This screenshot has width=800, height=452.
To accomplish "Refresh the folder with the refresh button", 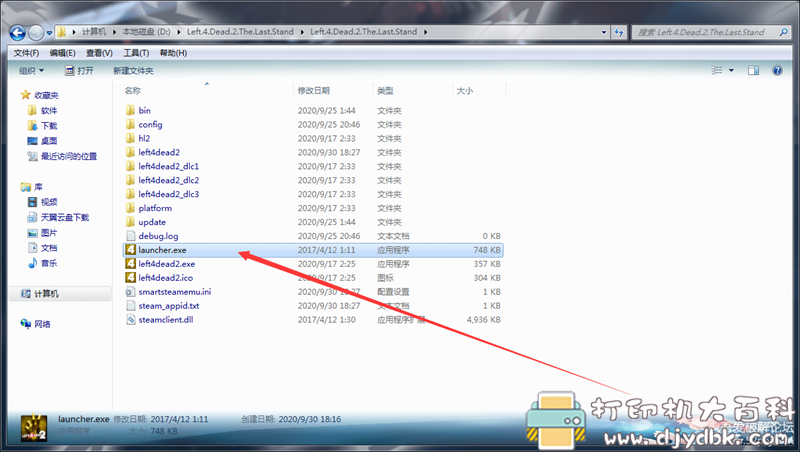I will click(x=619, y=32).
